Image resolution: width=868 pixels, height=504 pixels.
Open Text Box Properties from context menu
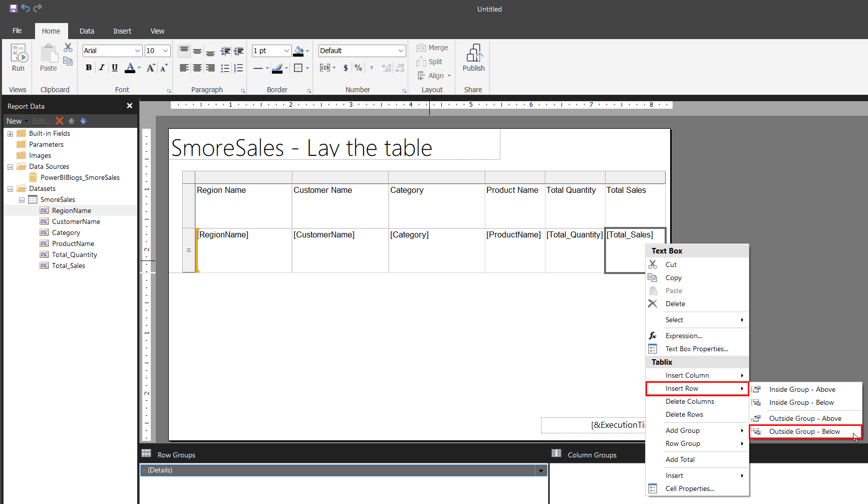[x=697, y=349]
